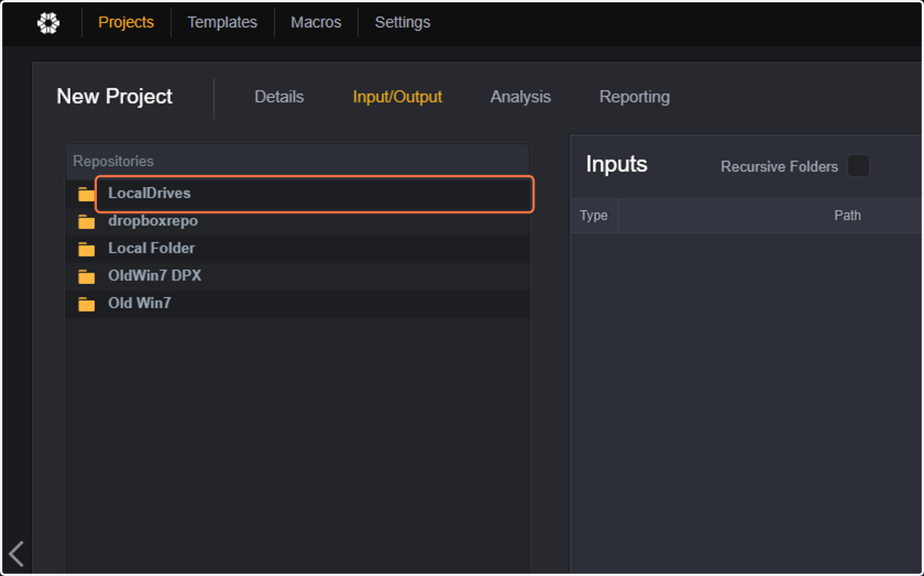924x576 pixels.
Task: Select the dropboxrepo repository
Action: (x=297, y=221)
